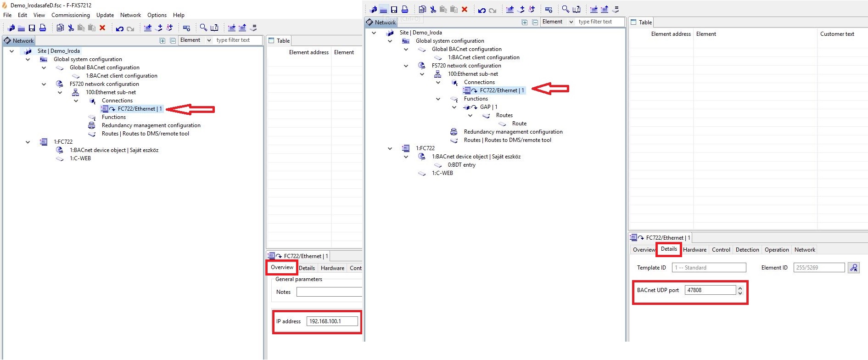Select the 0:BDT entry tree item
The width and height of the screenshot is (868, 360).
point(461,165)
